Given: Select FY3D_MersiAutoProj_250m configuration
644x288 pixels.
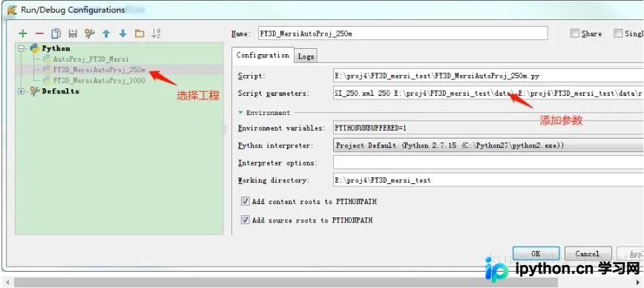Looking at the screenshot, I should pyautogui.click(x=99, y=70).
